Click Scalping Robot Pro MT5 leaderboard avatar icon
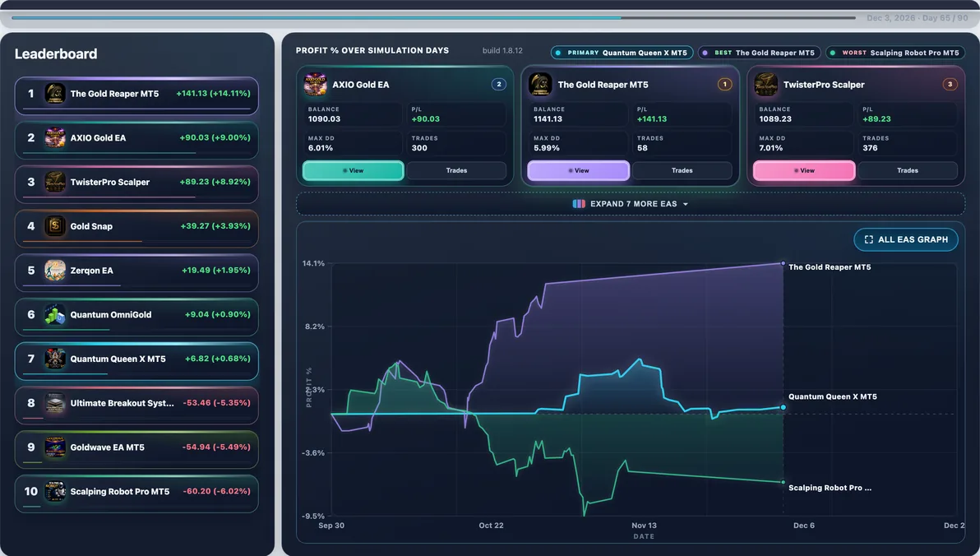Screen dimensions: 980x556 point(55,492)
